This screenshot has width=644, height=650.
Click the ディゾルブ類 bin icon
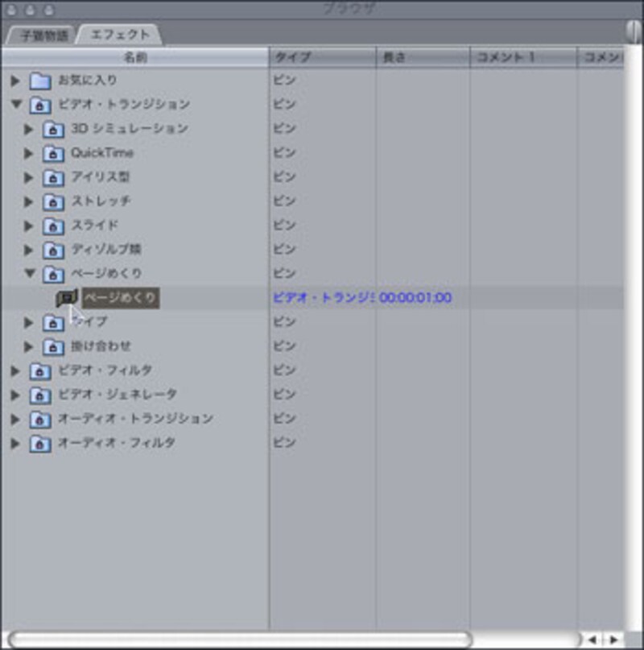(53, 250)
